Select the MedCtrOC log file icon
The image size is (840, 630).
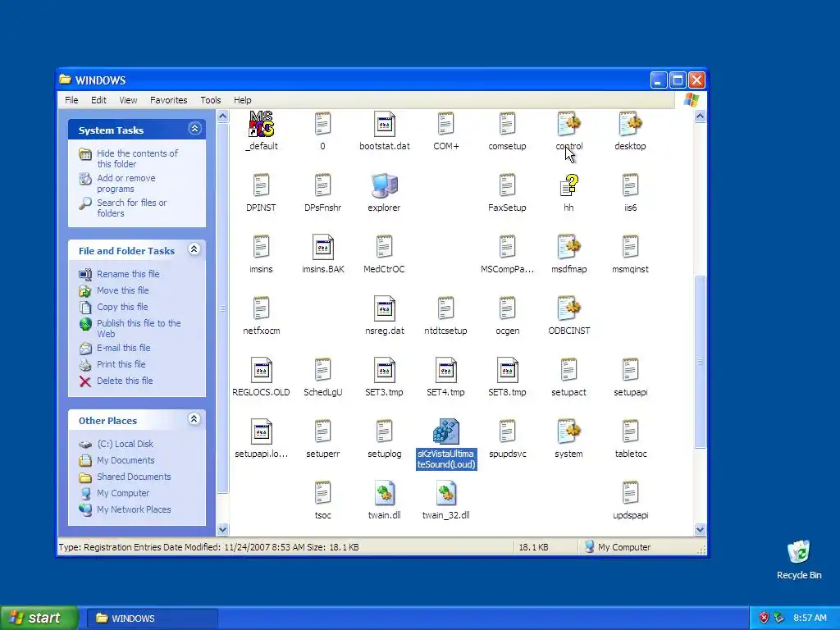pos(384,247)
